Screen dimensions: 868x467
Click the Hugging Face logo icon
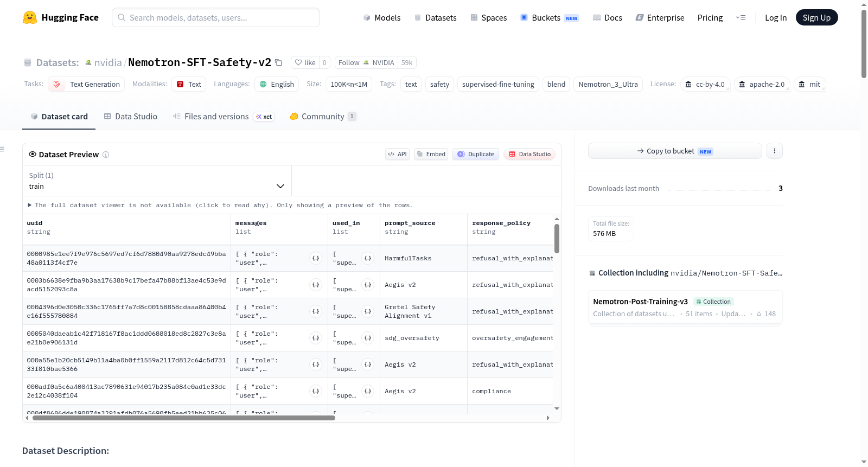pyautogui.click(x=30, y=17)
